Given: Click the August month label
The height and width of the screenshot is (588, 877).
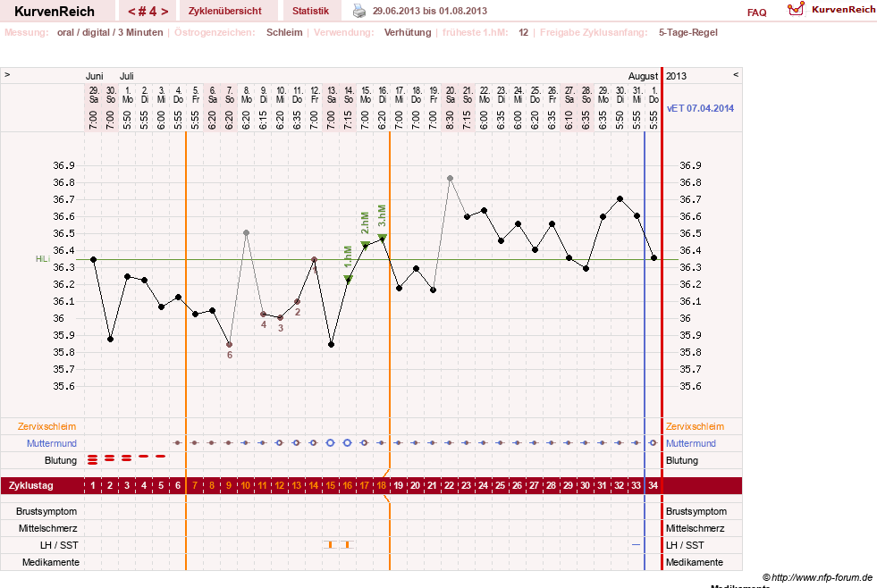Looking at the screenshot, I should pyautogui.click(x=643, y=76).
